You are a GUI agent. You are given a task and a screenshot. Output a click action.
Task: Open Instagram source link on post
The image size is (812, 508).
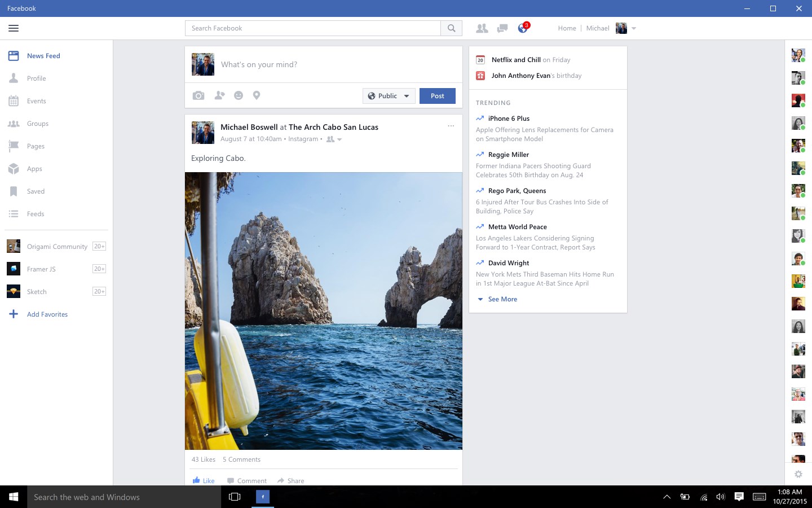click(x=303, y=139)
